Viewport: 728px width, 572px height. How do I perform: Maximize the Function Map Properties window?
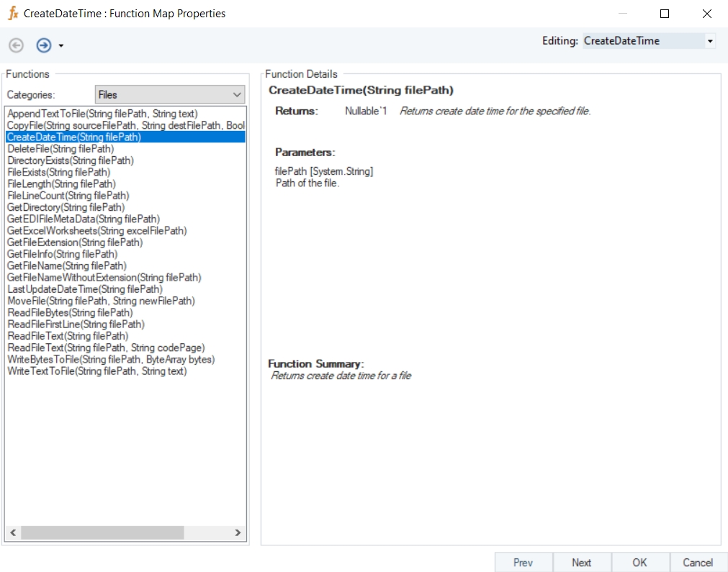665,14
